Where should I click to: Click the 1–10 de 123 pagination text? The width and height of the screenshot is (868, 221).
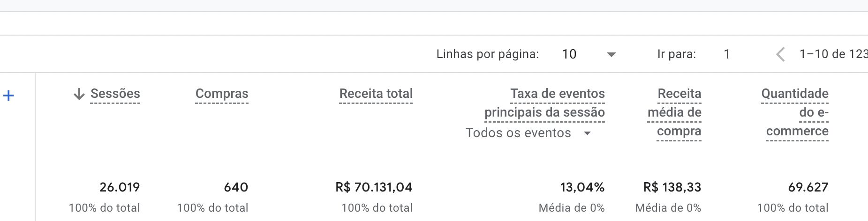click(x=833, y=54)
